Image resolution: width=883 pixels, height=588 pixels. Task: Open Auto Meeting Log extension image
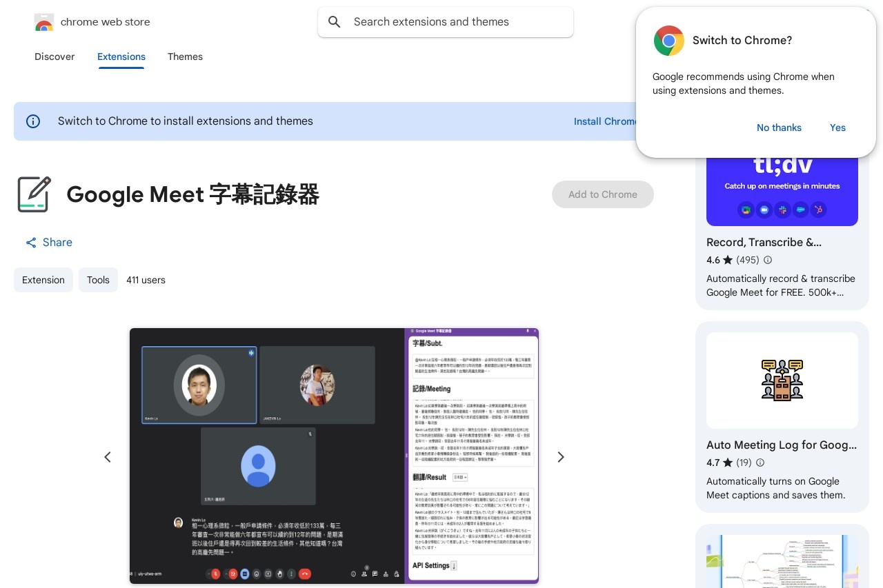(x=782, y=381)
